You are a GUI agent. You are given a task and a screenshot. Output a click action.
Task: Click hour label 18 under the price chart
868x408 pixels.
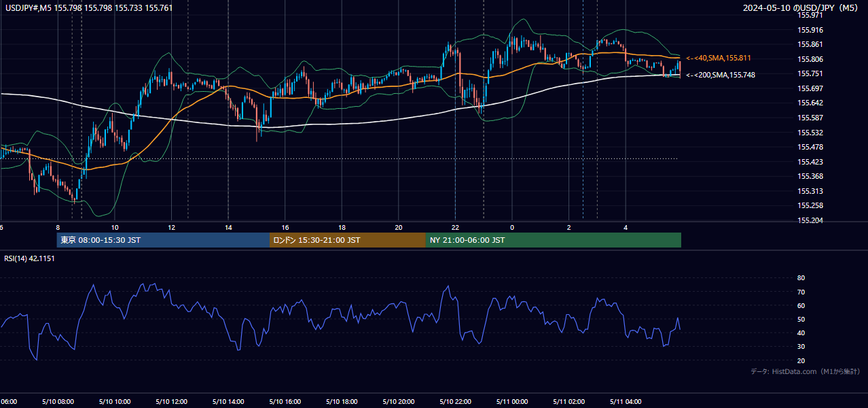(342, 228)
